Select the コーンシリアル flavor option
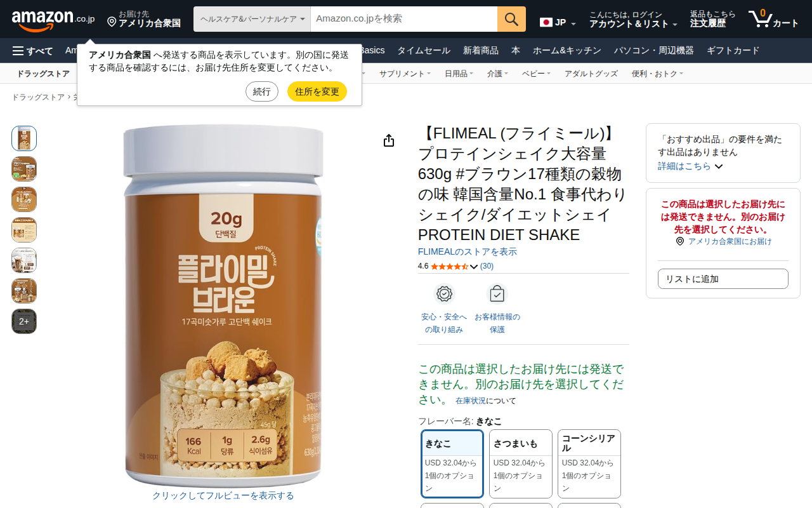The image size is (812, 508). (589, 464)
